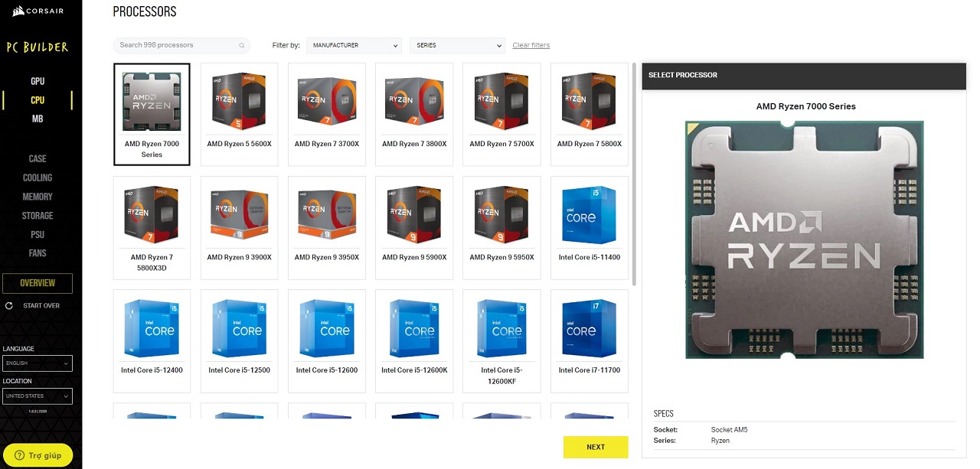Open the Storage step
The width and height of the screenshot is (980, 469).
tap(38, 216)
